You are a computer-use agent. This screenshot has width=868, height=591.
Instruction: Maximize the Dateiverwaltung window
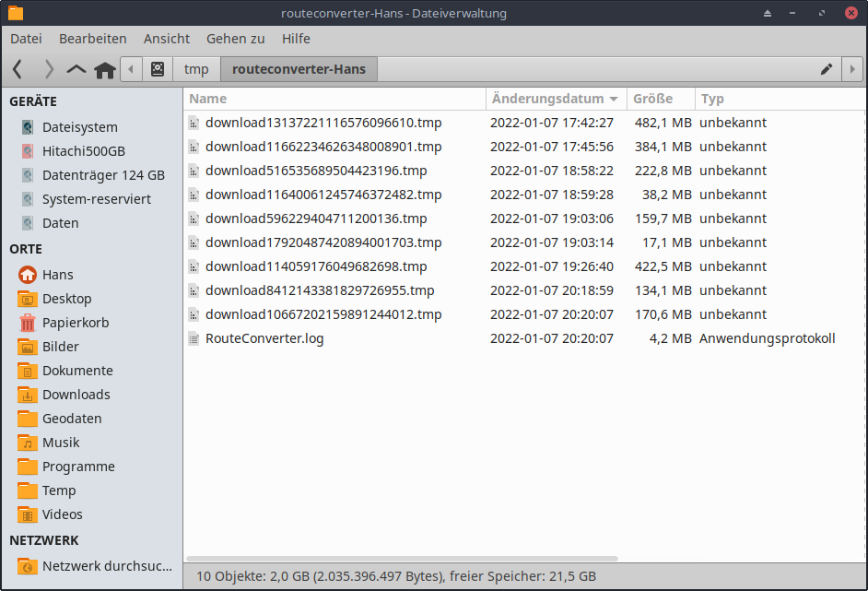pyautogui.click(x=822, y=13)
